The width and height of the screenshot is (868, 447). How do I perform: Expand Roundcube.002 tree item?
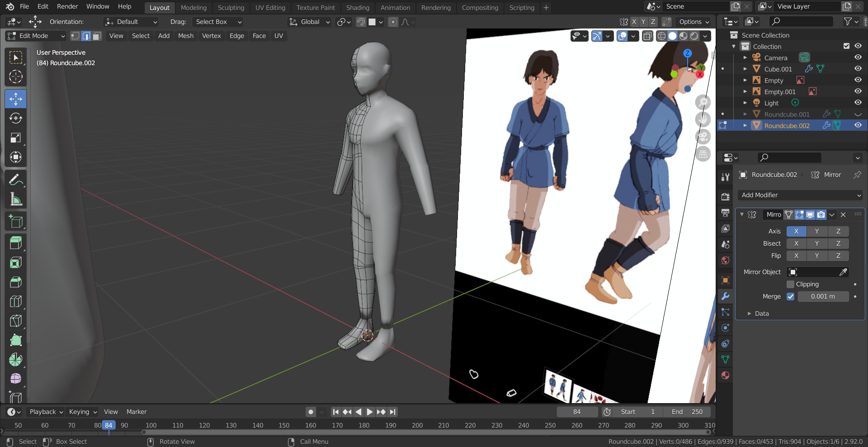(x=745, y=125)
